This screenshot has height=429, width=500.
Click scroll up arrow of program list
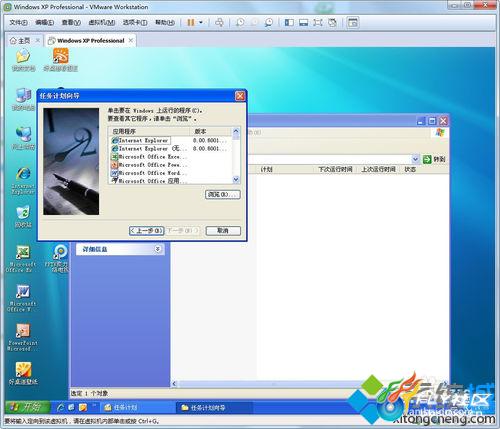(x=236, y=131)
